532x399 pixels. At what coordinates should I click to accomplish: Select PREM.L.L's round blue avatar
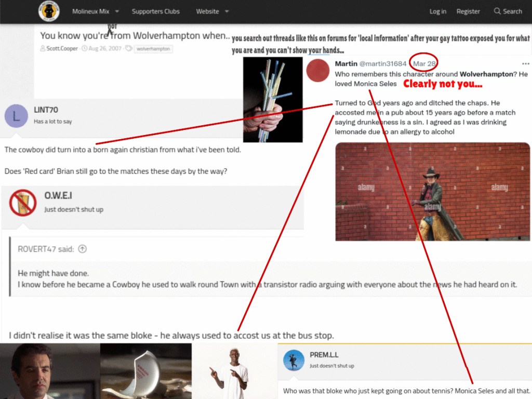pyautogui.click(x=294, y=360)
